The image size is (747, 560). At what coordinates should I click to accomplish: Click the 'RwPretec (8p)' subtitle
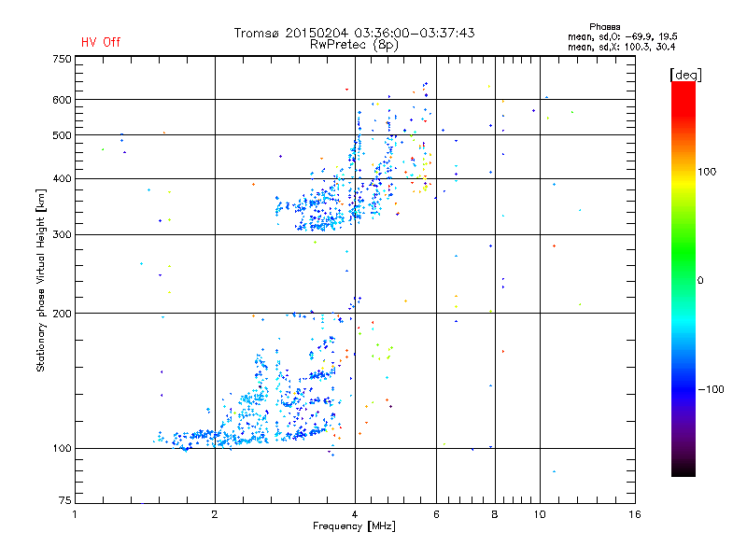[x=354, y=45]
